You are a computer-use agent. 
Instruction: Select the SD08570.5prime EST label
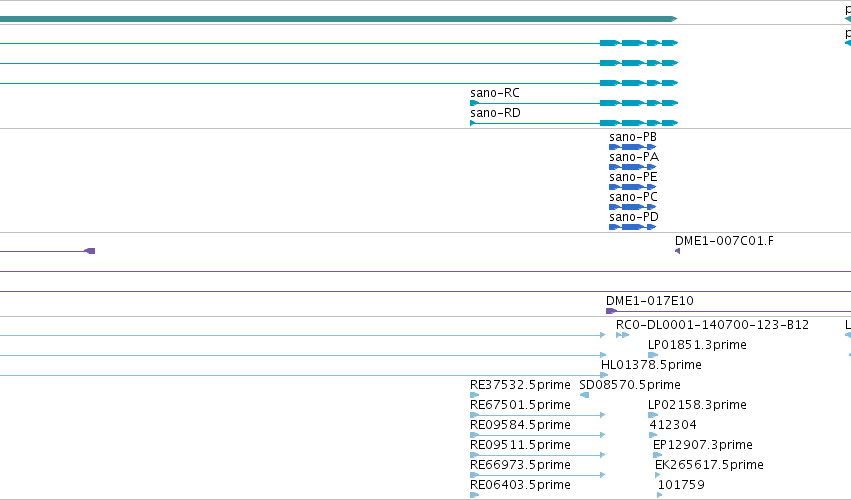(630, 385)
